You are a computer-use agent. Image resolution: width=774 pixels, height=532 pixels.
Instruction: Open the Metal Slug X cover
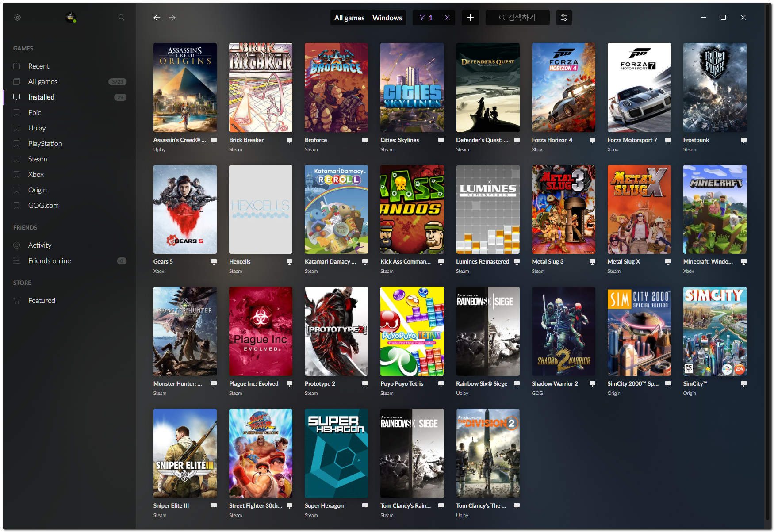[x=639, y=210]
